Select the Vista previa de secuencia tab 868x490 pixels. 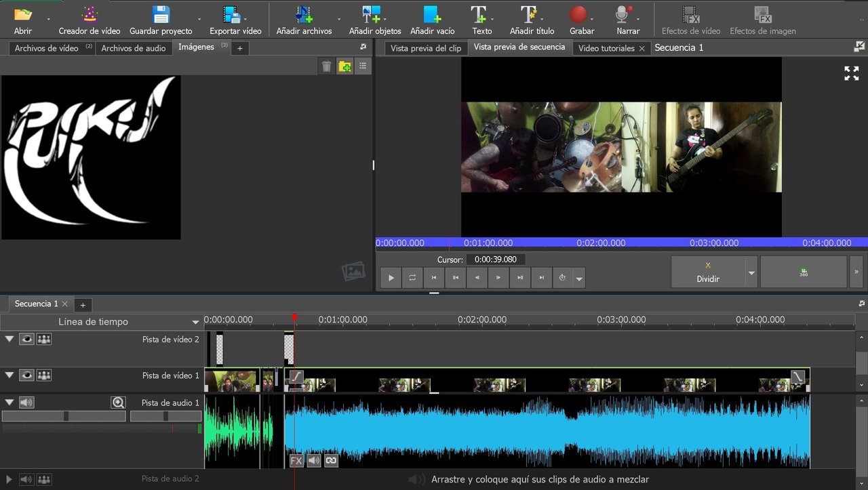tap(519, 47)
